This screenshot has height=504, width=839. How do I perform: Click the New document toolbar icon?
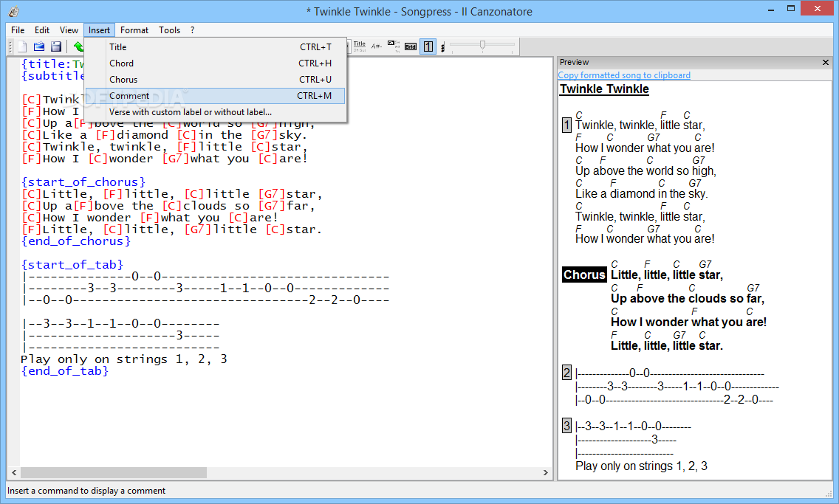22,47
